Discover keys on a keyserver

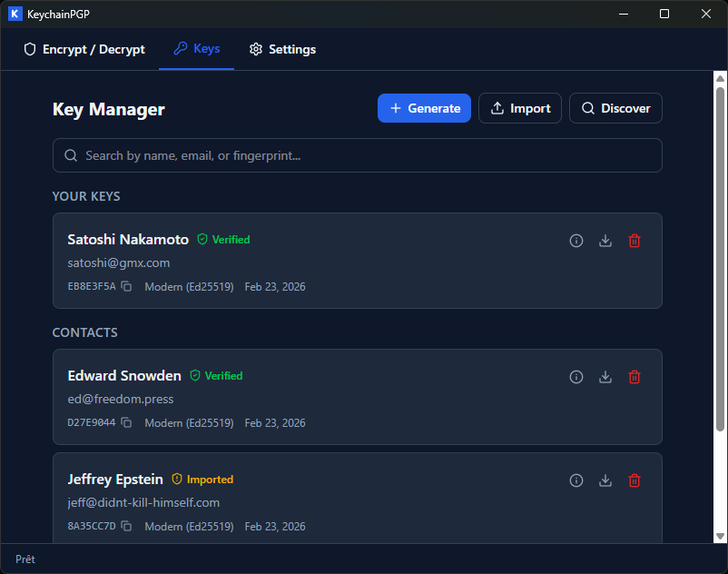[615, 108]
